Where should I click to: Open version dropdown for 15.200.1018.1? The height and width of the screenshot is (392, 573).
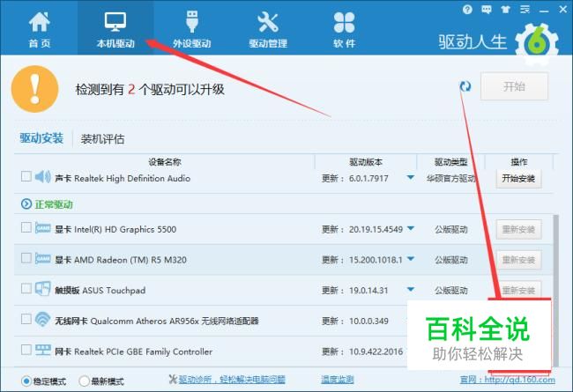pyautogui.click(x=411, y=259)
